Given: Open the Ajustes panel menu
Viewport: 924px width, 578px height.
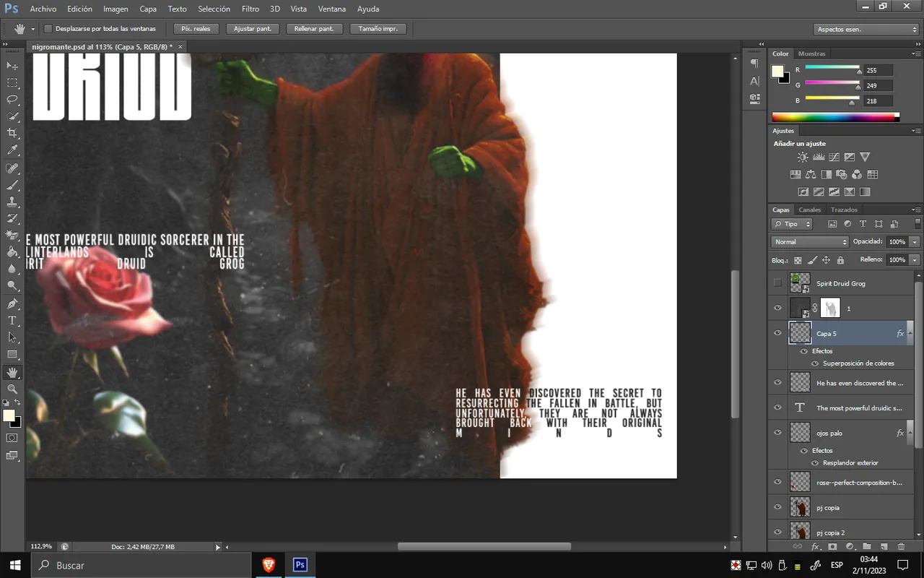Looking at the screenshot, I should [916, 131].
